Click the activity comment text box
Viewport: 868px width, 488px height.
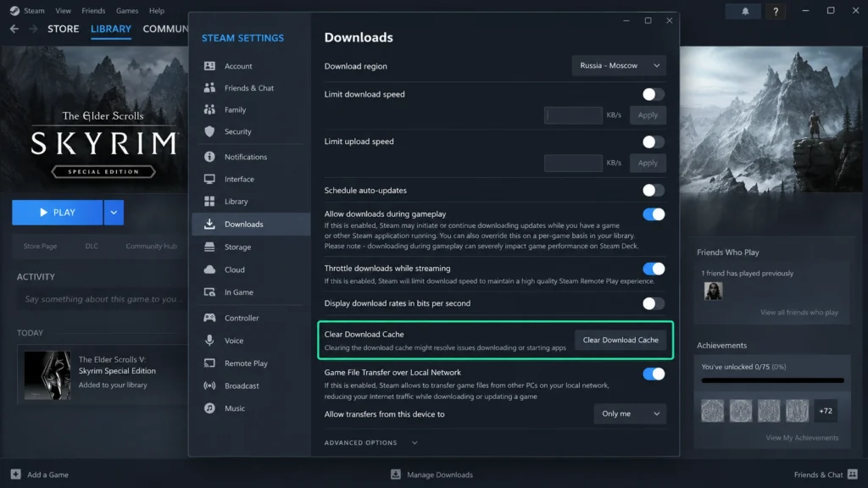103,299
